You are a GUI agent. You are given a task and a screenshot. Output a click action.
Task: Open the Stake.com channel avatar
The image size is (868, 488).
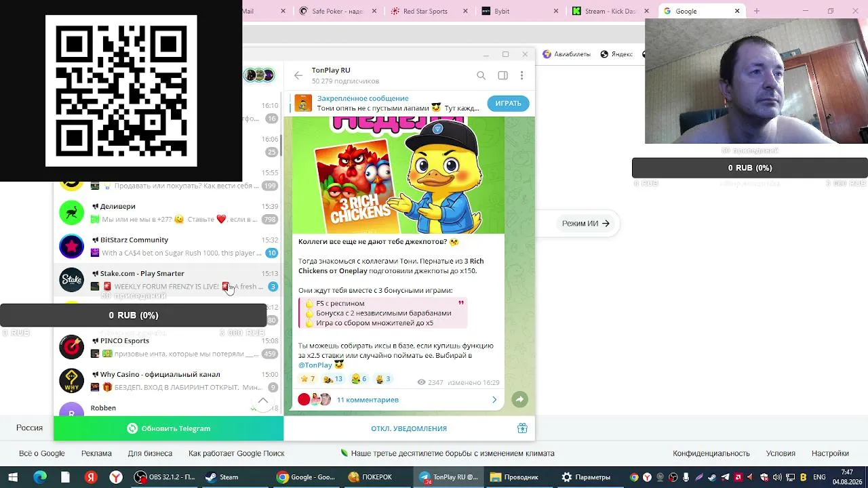[71, 279]
